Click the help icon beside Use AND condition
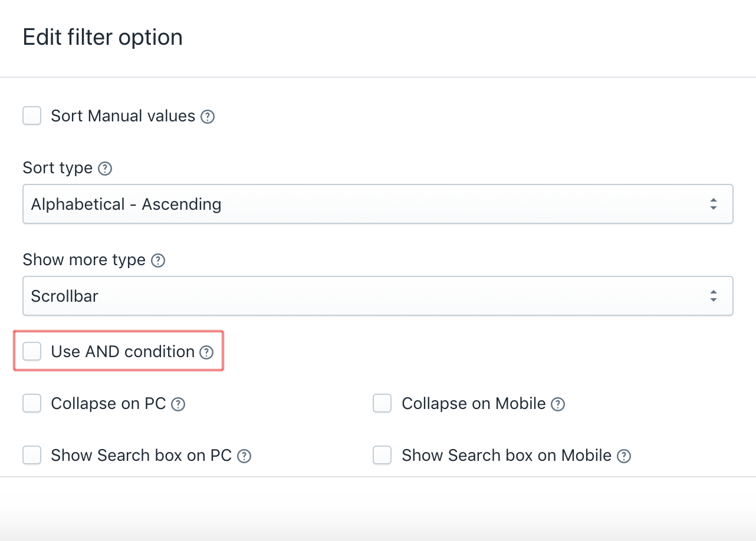The height and width of the screenshot is (541, 756). pyautogui.click(x=206, y=352)
